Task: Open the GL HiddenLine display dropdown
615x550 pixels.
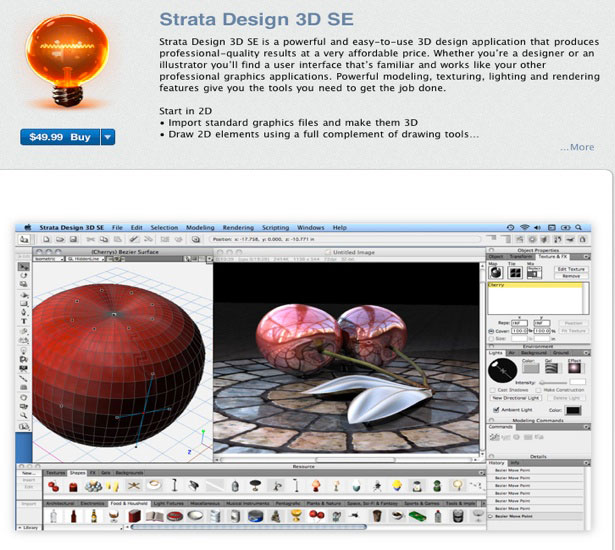Action: pos(85,259)
